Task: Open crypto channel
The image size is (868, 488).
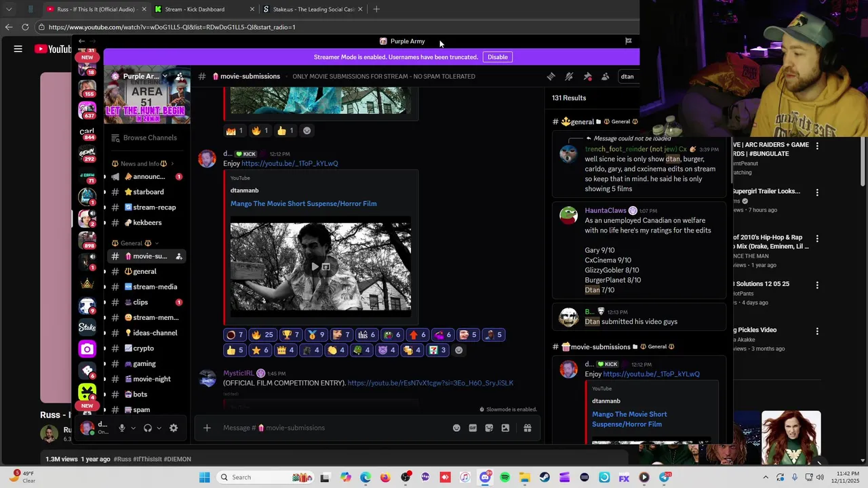Action: [147, 348]
